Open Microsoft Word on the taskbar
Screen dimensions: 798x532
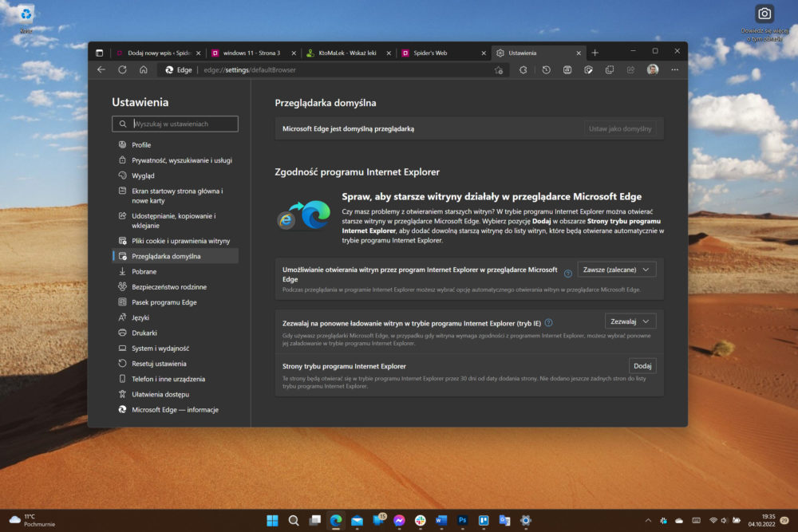point(441,520)
